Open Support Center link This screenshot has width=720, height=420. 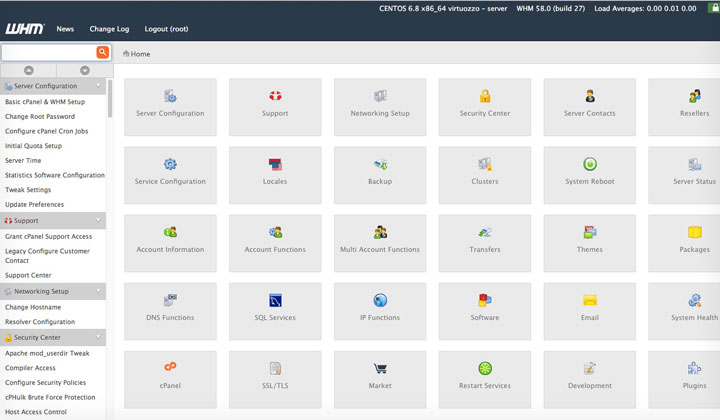pyautogui.click(x=28, y=275)
